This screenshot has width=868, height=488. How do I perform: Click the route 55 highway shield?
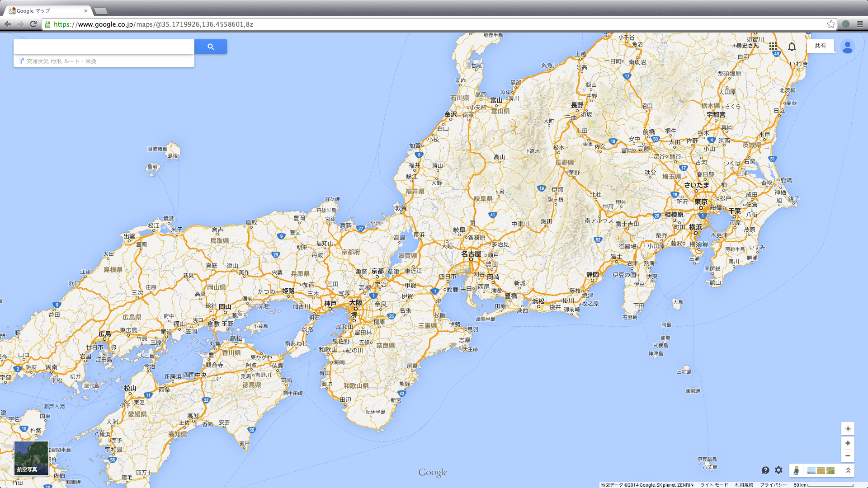coord(252,430)
